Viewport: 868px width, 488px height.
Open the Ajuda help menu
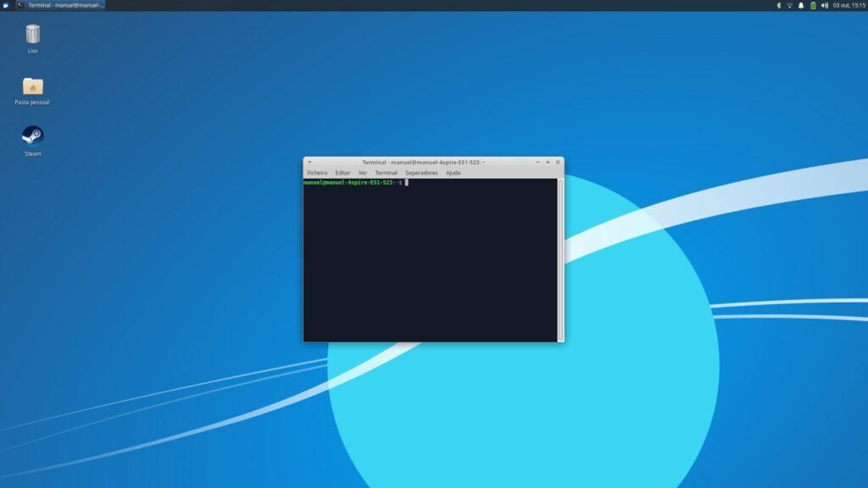pos(453,173)
